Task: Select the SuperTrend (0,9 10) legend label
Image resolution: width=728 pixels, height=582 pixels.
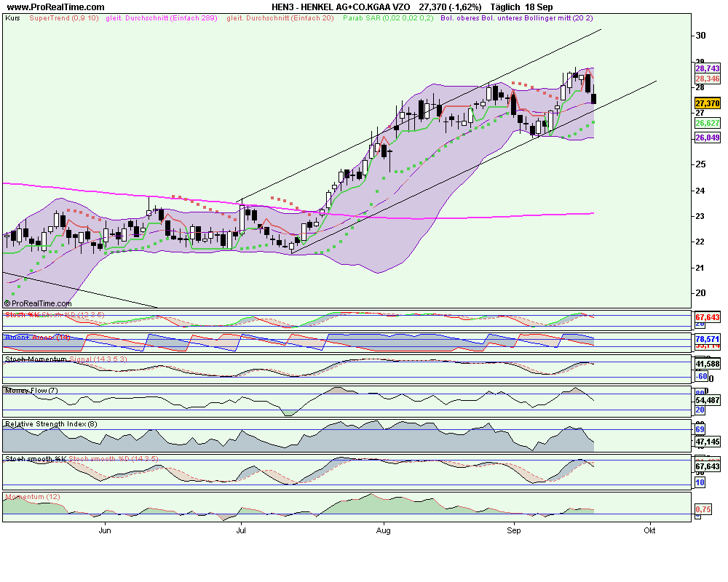Action: point(61,17)
